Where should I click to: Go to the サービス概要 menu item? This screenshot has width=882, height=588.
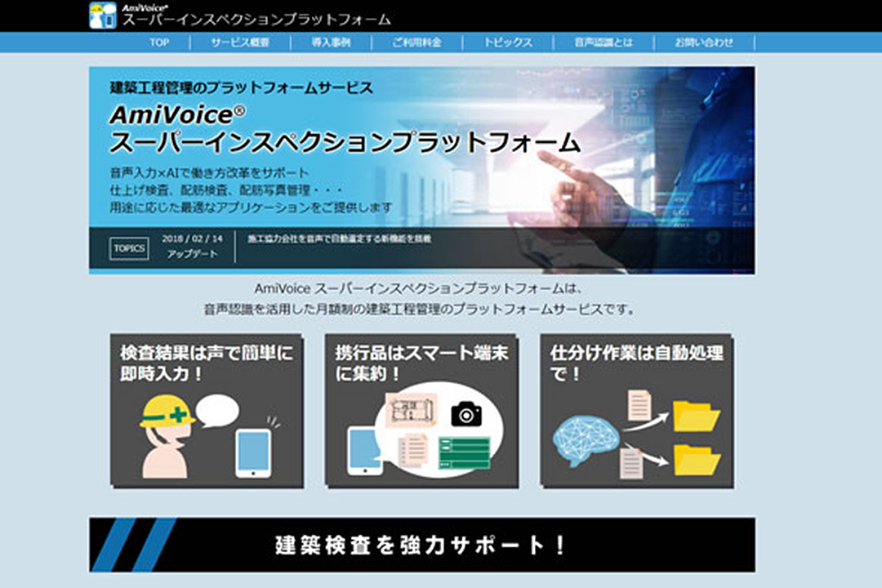[x=240, y=42]
